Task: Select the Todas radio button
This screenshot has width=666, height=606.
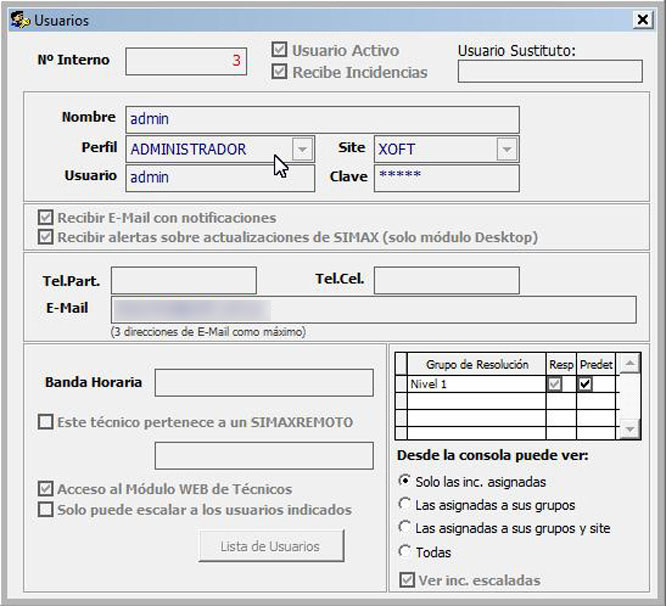Action: point(405,552)
